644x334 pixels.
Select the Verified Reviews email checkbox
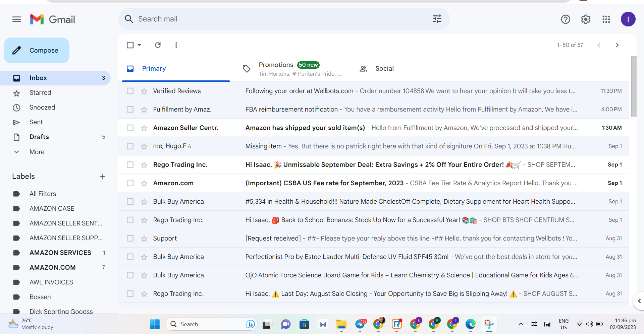(x=130, y=91)
